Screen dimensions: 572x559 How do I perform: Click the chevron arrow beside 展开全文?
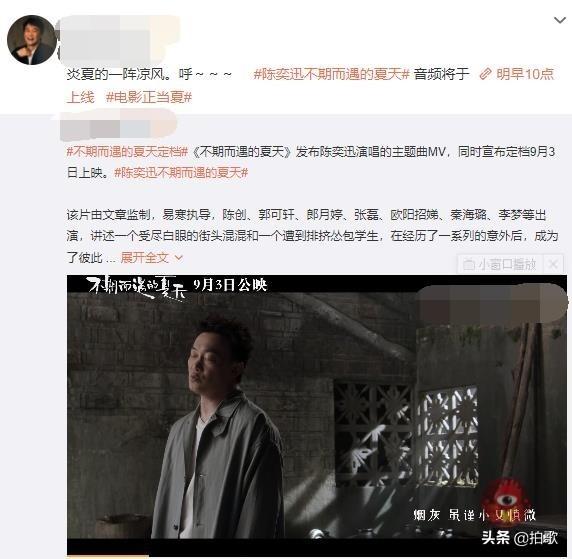(179, 258)
